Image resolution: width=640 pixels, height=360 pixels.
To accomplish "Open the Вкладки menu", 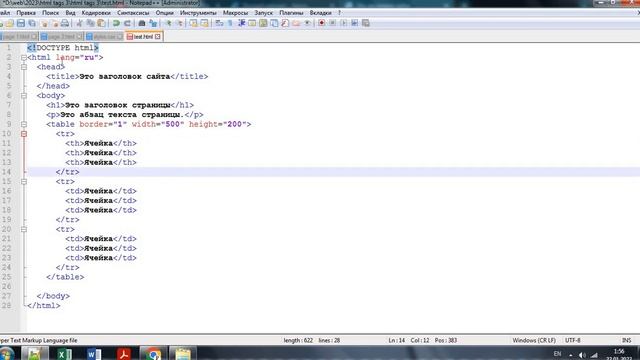I will (320, 13).
